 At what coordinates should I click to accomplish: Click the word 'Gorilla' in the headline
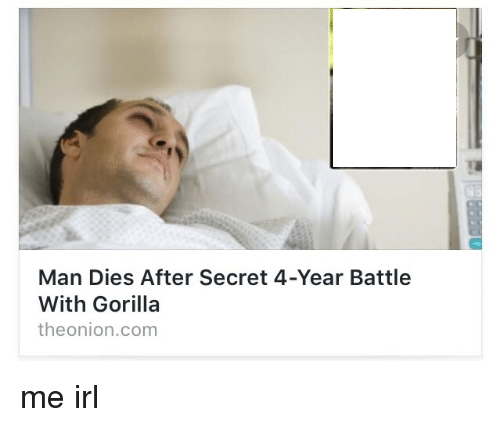(126, 304)
